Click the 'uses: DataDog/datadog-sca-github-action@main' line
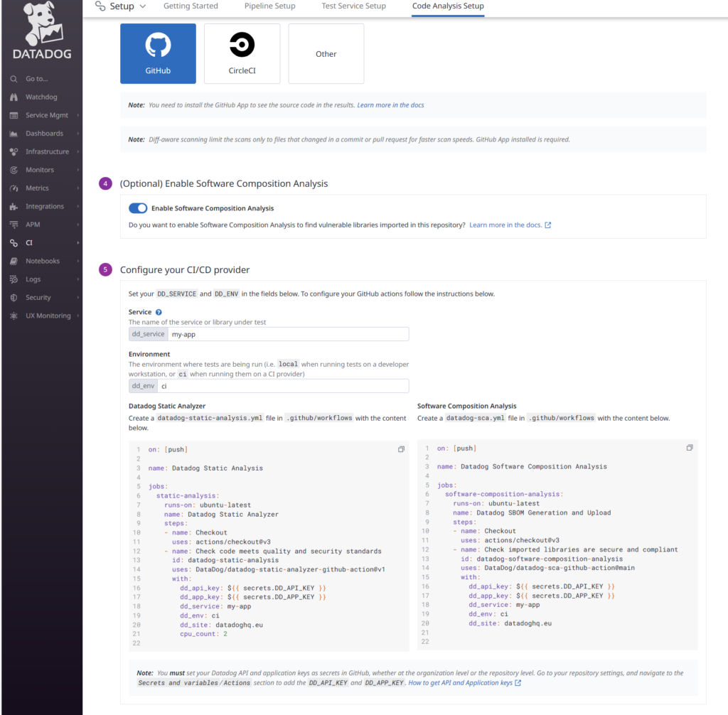Image resolution: width=728 pixels, height=715 pixels. click(x=547, y=569)
